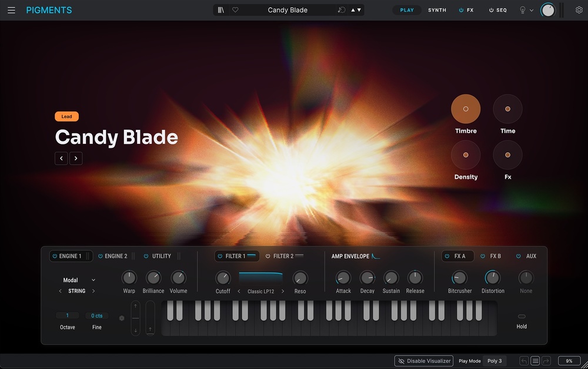
Task: Open the settings gear in top bar
Action: tap(579, 10)
